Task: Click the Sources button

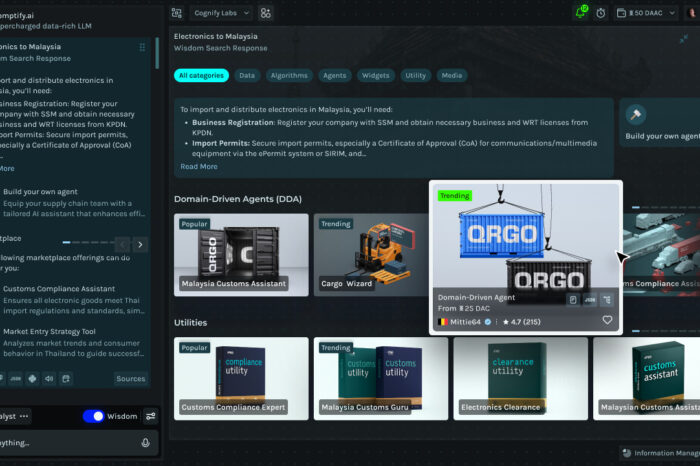Action: click(130, 379)
